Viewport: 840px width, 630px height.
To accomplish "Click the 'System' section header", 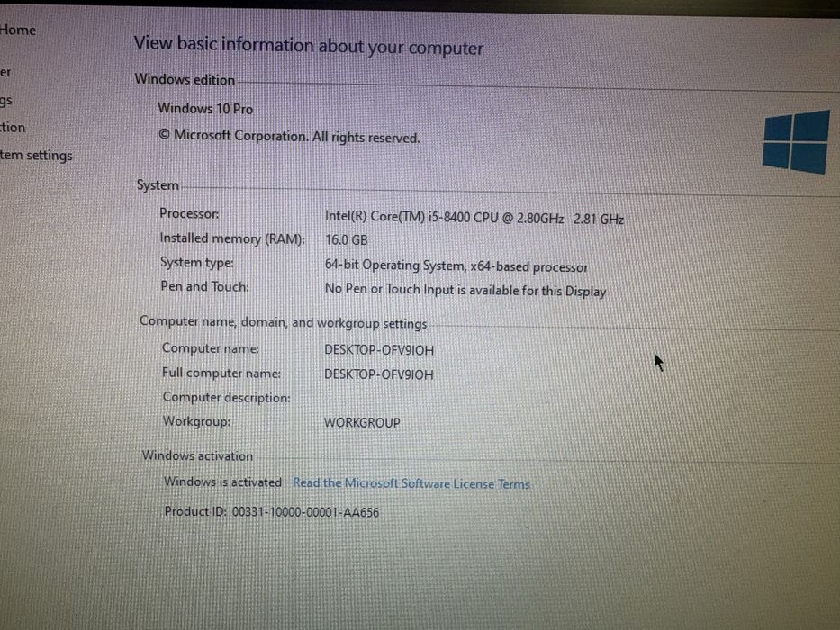I will tap(158, 185).
